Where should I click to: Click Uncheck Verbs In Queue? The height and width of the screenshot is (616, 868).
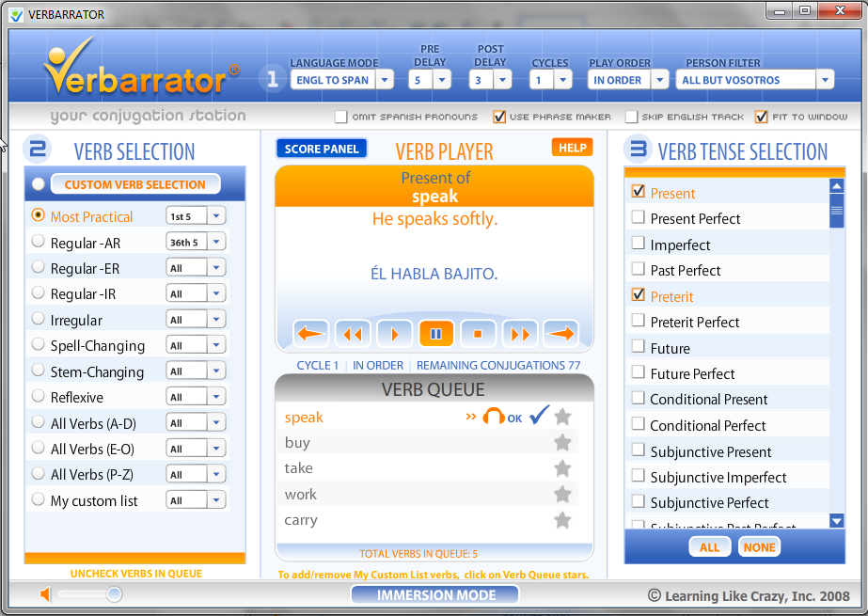click(x=135, y=574)
